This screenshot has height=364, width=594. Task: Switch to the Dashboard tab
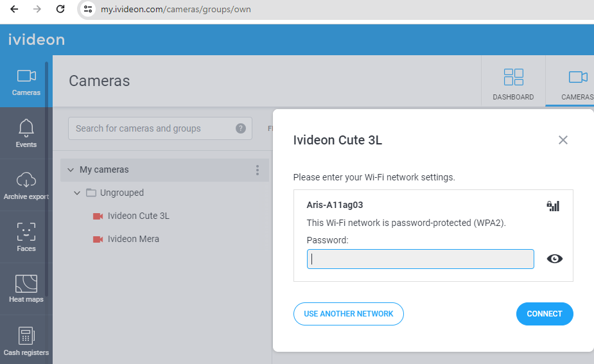click(513, 84)
